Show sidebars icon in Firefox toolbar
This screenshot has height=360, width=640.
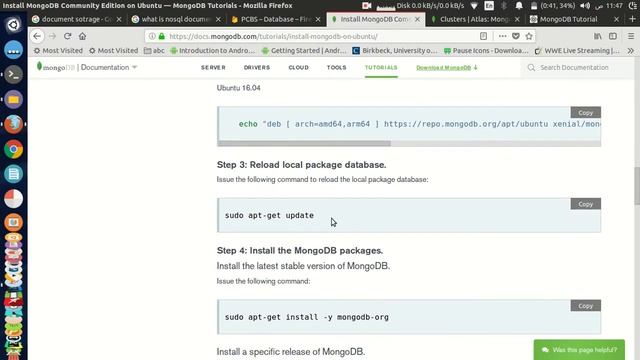coord(613,36)
